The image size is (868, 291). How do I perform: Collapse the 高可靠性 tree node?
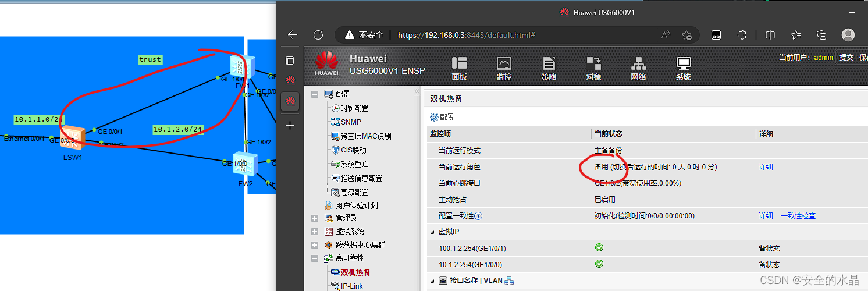(315, 258)
